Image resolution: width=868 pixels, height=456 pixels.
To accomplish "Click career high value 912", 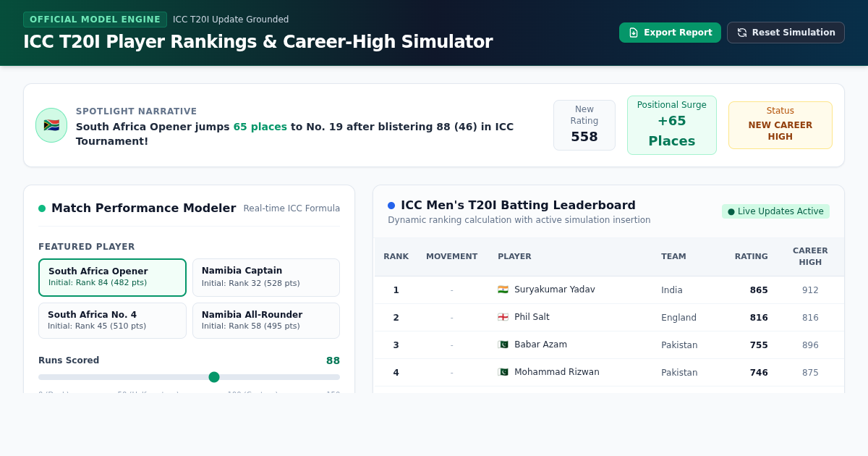I will point(810,290).
